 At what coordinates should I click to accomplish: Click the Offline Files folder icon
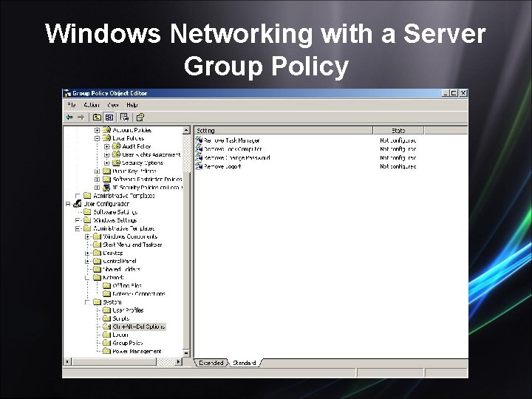107,285
